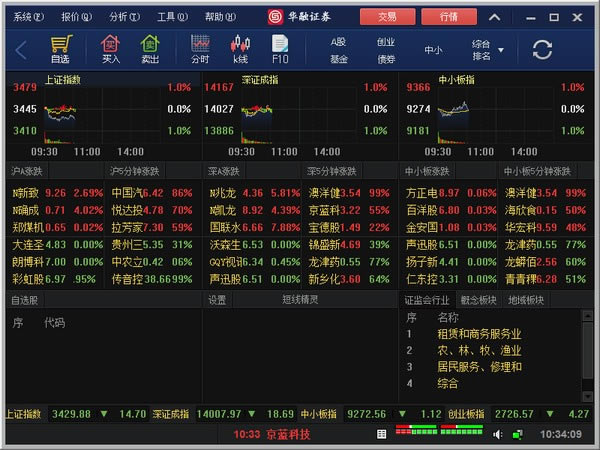Click the refresh icon in toolbar

click(x=542, y=50)
